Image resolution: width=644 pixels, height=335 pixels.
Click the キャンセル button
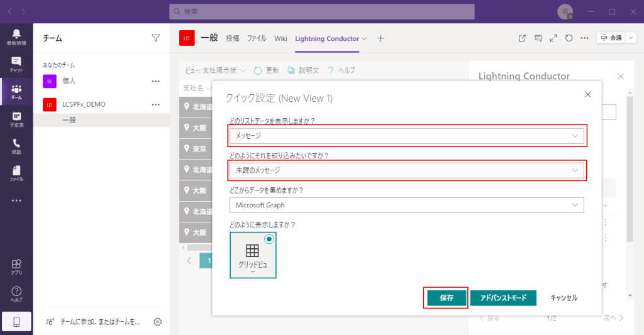tap(563, 298)
